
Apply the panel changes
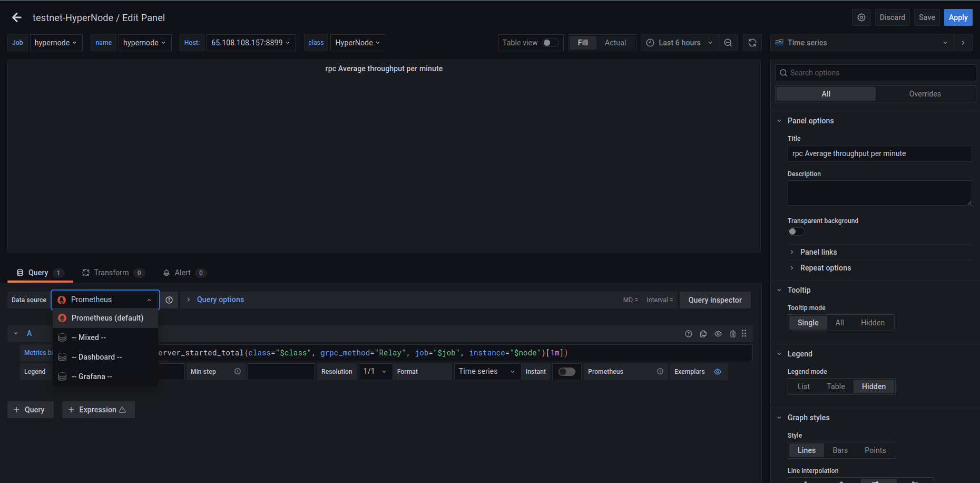pyautogui.click(x=958, y=17)
